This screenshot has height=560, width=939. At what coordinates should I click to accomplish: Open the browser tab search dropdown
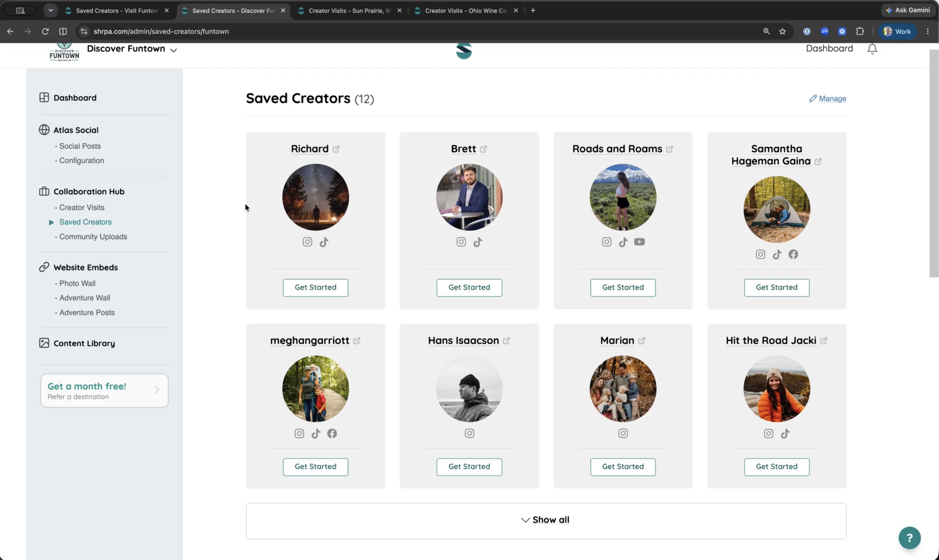tap(51, 10)
